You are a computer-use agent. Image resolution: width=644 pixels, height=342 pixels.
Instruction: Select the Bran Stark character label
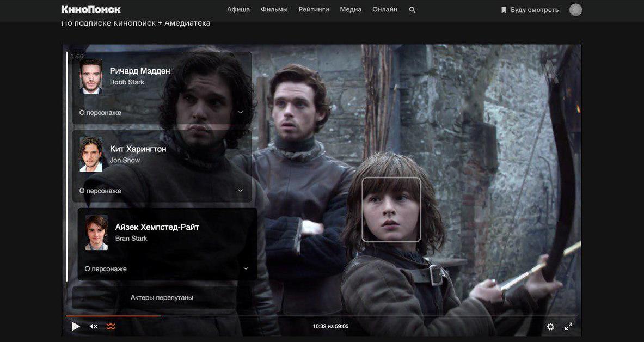click(x=131, y=239)
